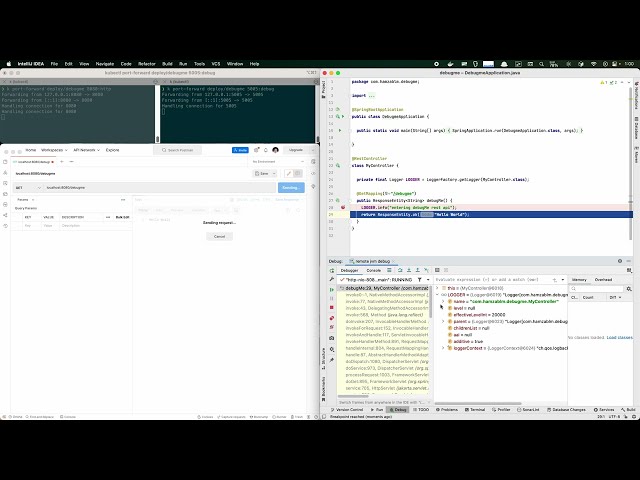This screenshot has height=480, width=640.
Task: Open Problems tool window button
Action: (x=447, y=409)
